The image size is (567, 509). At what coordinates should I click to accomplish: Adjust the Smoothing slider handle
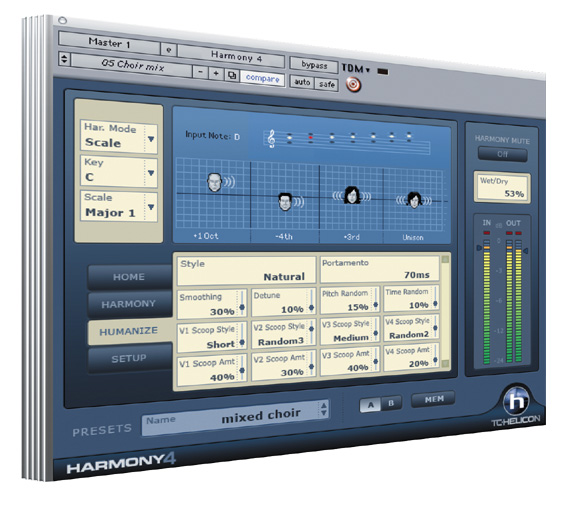click(242, 307)
